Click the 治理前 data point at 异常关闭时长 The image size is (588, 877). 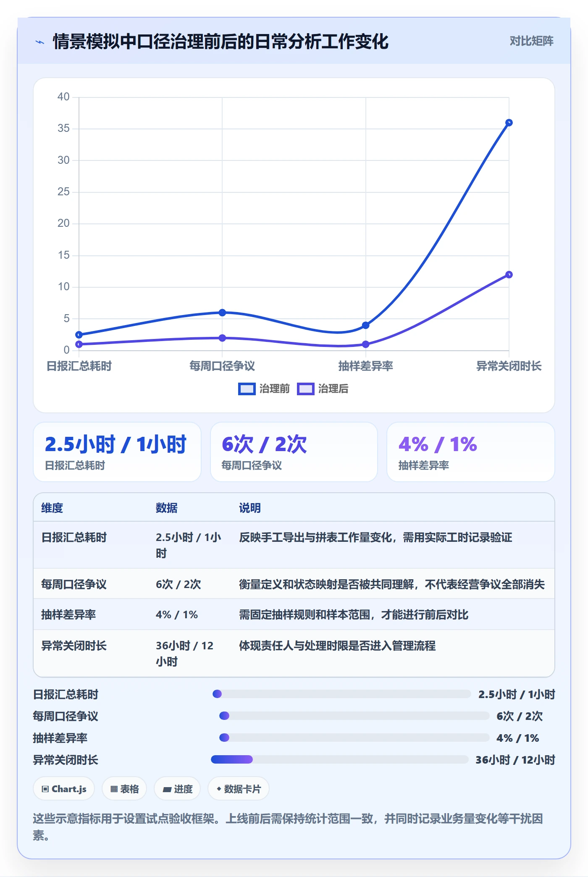coord(509,123)
